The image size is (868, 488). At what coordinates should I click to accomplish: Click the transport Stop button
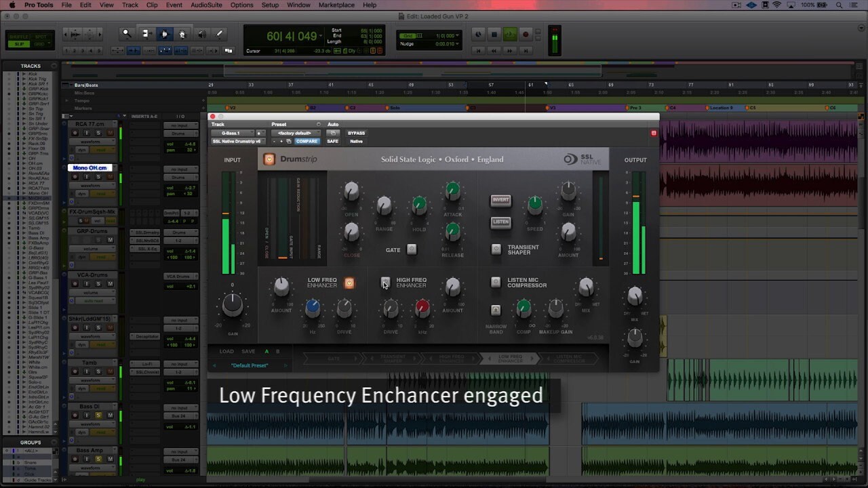[494, 35]
